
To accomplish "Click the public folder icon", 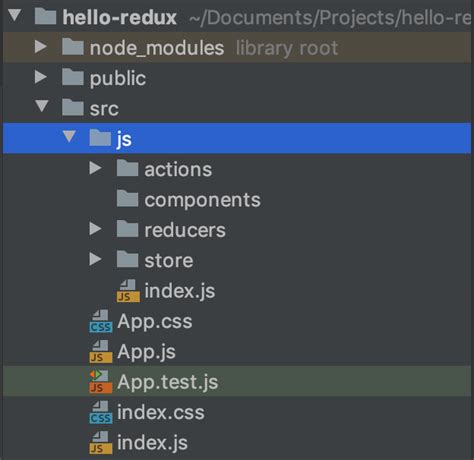I will coord(73,77).
